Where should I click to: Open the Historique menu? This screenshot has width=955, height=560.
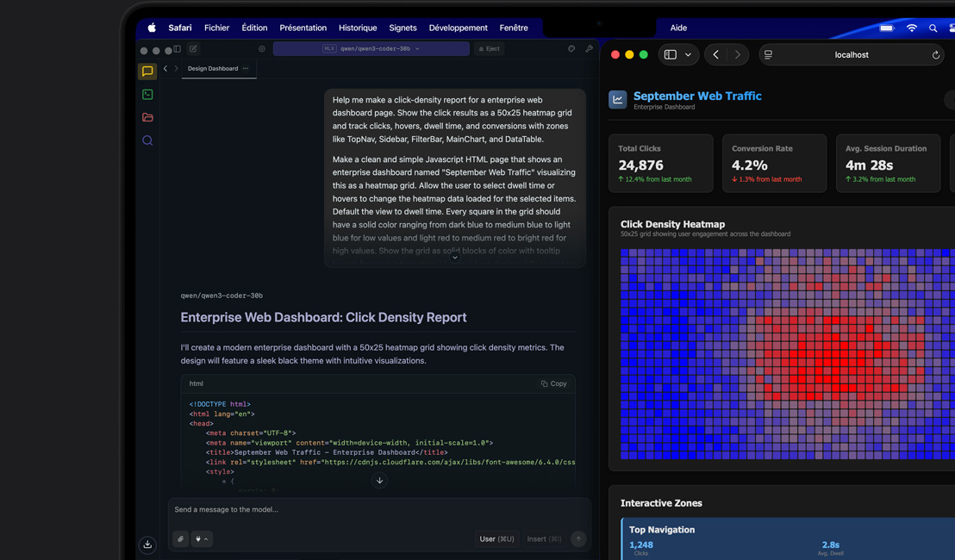tap(358, 28)
